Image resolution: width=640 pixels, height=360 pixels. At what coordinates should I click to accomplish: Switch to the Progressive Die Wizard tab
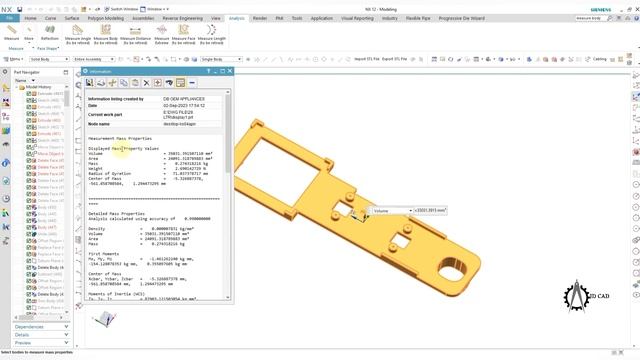click(462, 18)
